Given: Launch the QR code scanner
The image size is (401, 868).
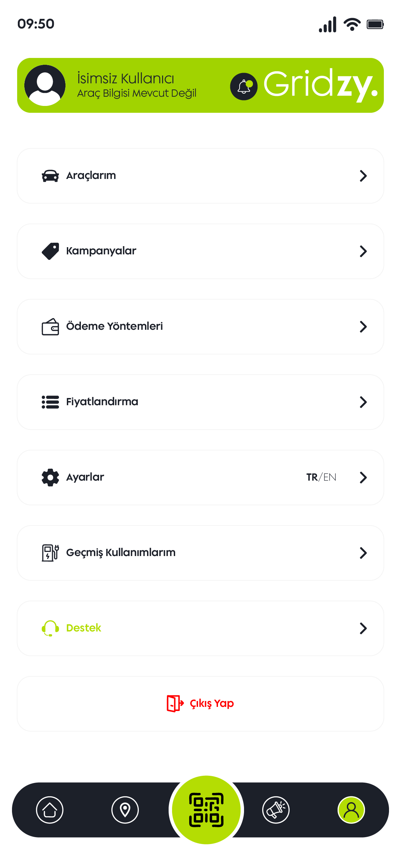Looking at the screenshot, I should (x=206, y=810).
